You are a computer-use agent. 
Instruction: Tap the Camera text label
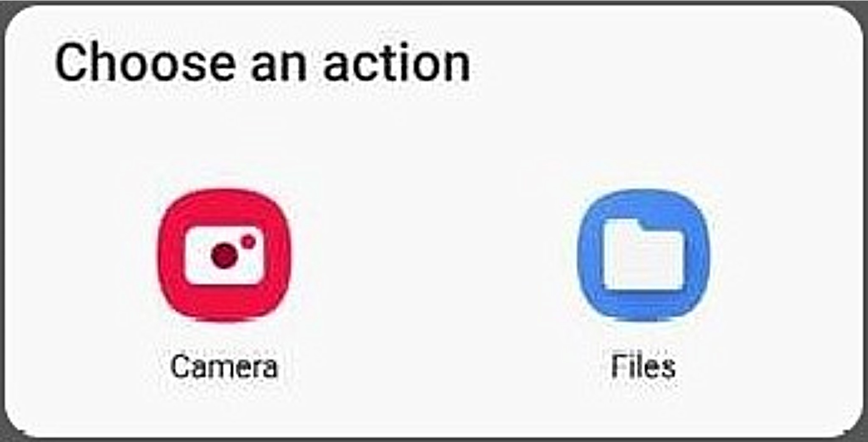coord(224,366)
